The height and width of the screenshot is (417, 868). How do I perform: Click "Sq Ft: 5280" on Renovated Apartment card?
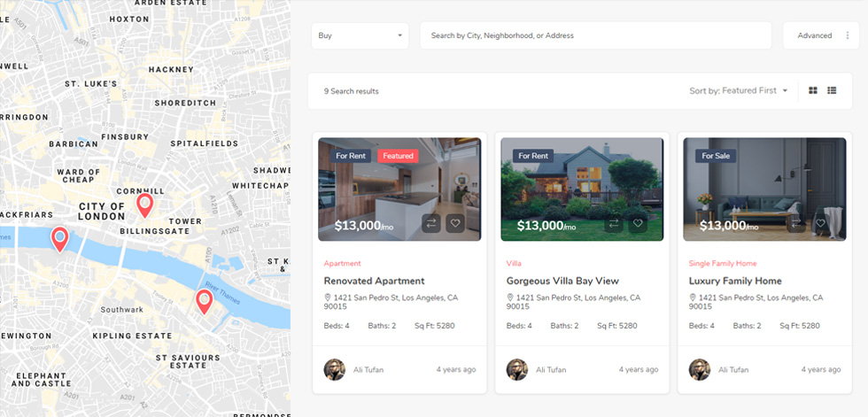[x=435, y=326]
